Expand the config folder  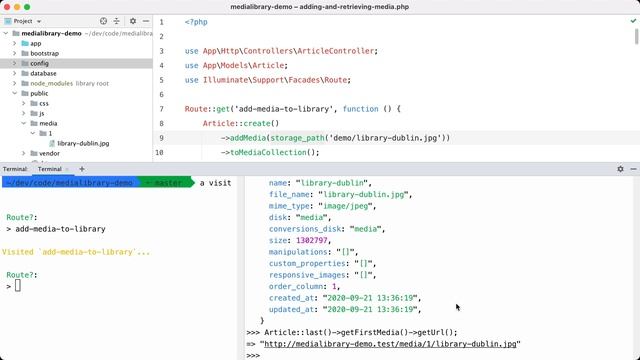tap(15, 63)
